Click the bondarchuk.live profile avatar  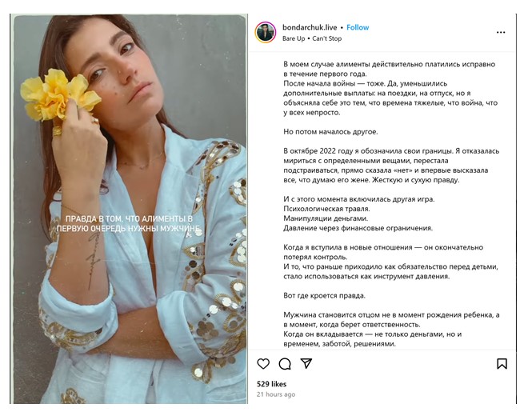[x=265, y=32]
